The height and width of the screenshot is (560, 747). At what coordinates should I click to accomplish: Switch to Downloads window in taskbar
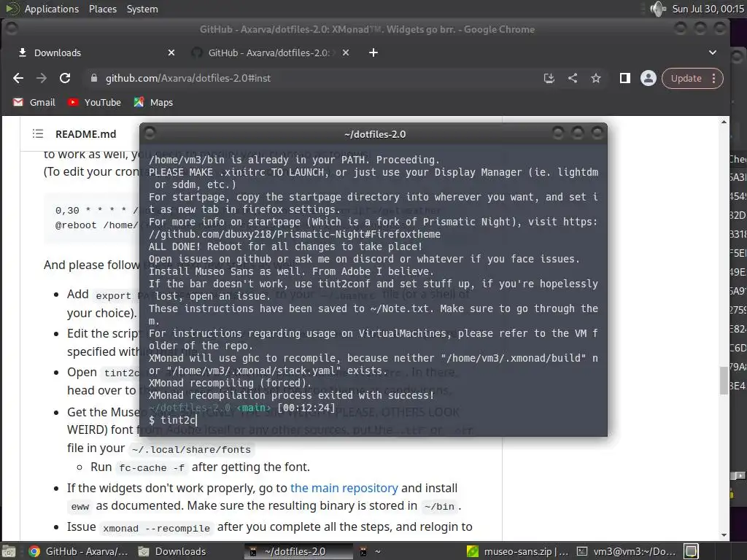point(172,551)
